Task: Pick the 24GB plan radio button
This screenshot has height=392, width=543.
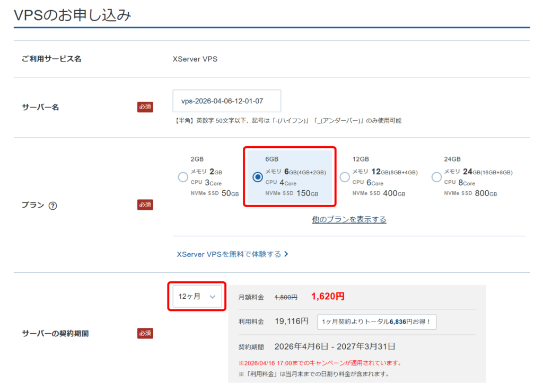Action: point(436,177)
